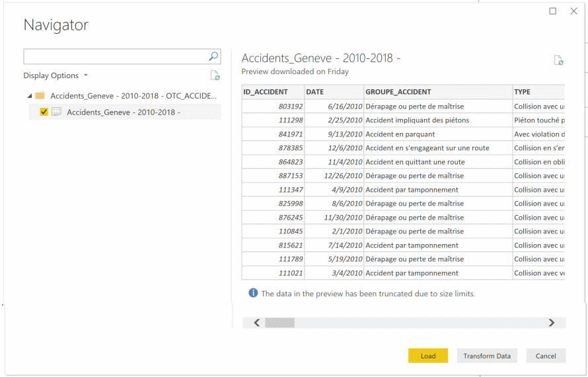This screenshot has height=377, width=588.
Task: Click the cell with ID 803192
Action: pyautogui.click(x=273, y=106)
